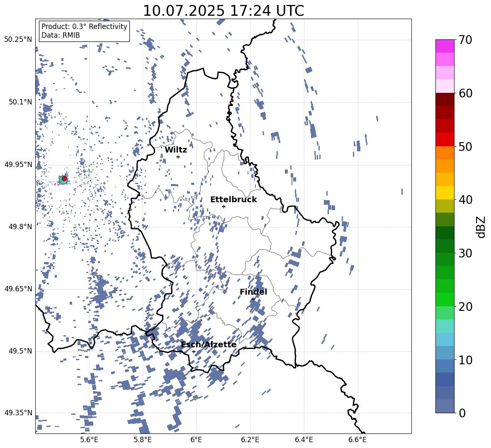
Task: Click the cross marker below Esch/Alzette
Action: 194,351
